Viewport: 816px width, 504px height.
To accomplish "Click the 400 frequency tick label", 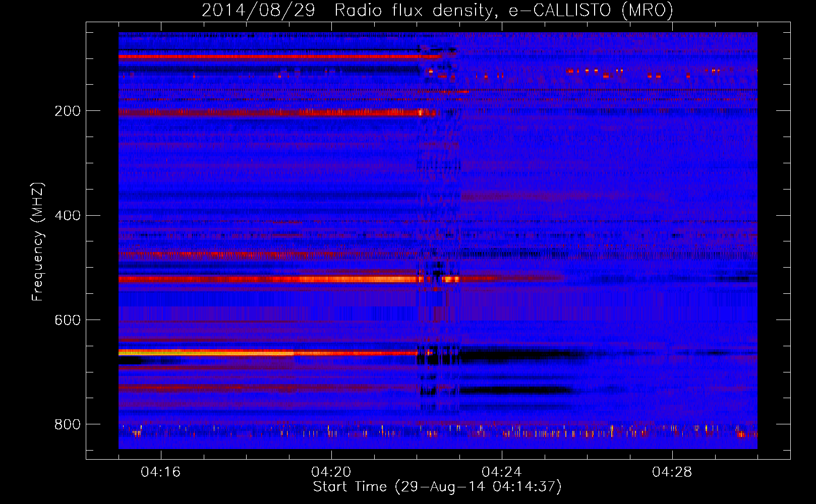I will [68, 216].
